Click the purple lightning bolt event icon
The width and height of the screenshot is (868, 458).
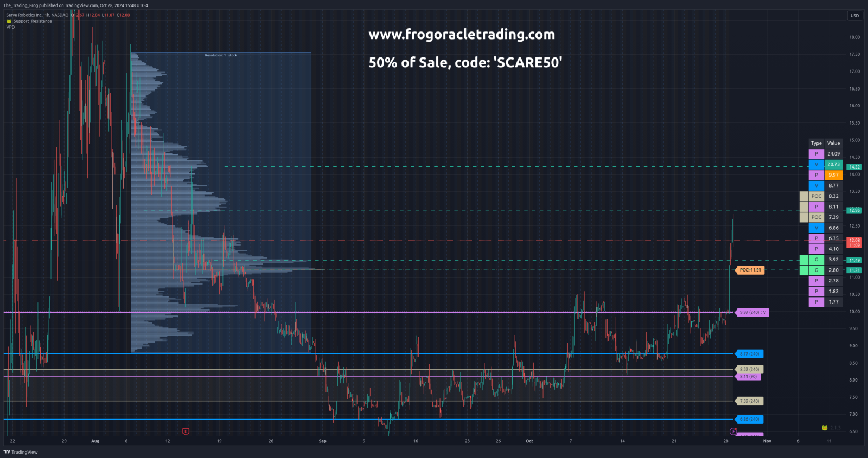pos(733,431)
